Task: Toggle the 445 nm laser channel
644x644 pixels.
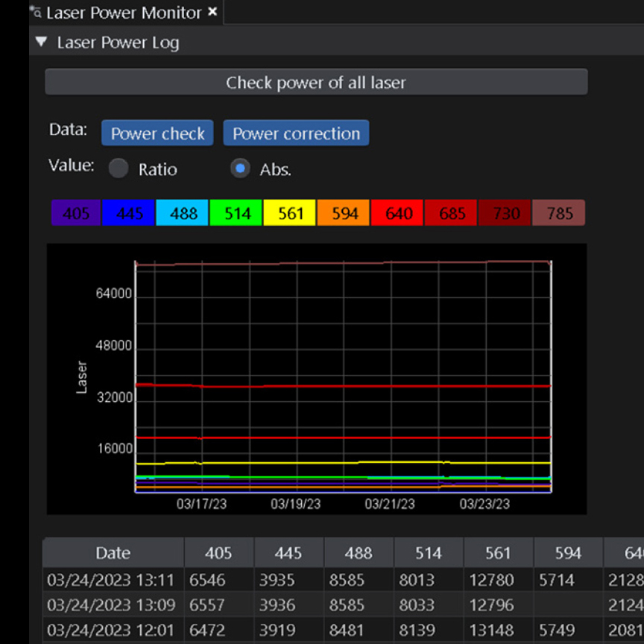Action: point(128,212)
